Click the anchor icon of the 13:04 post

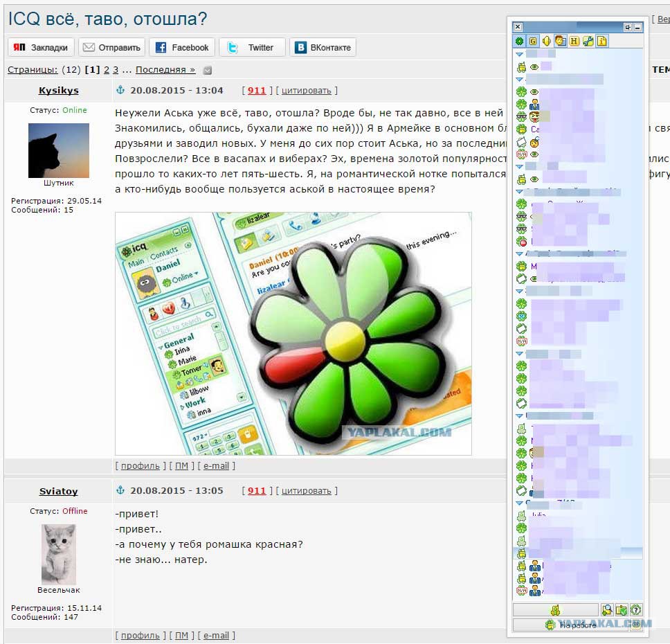[120, 90]
